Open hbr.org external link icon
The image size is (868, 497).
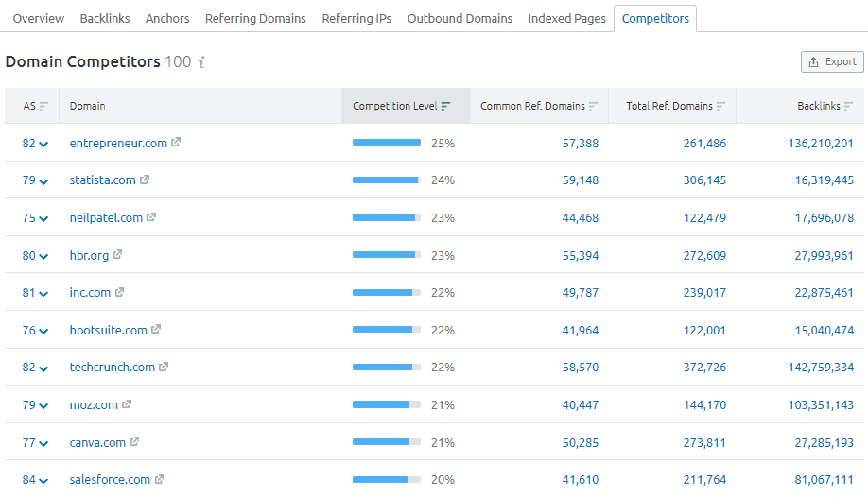117,254
